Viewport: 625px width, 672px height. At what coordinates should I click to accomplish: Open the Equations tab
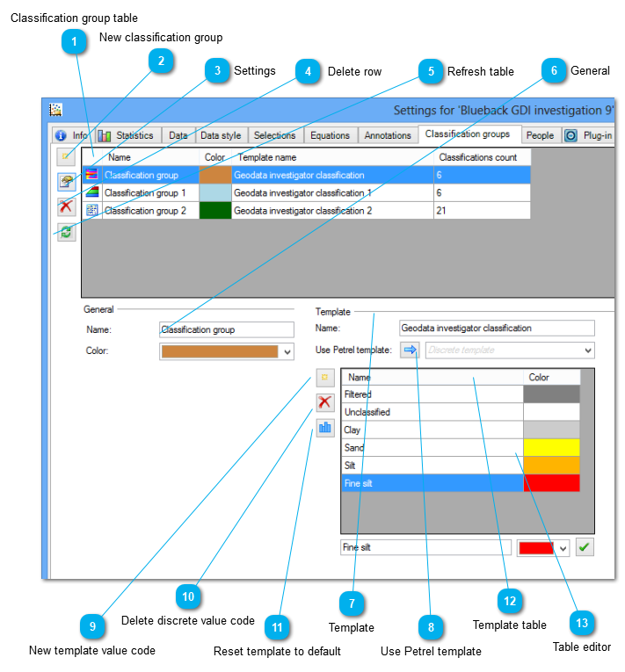pos(331,135)
